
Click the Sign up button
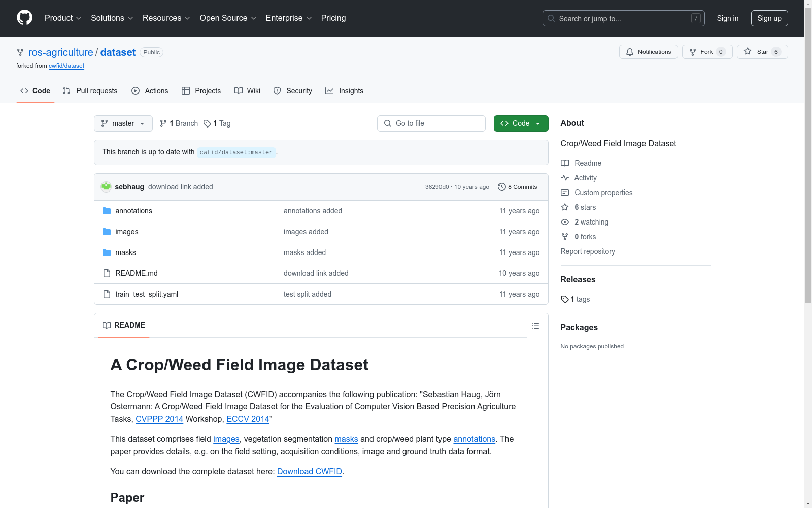coord(769,18)
